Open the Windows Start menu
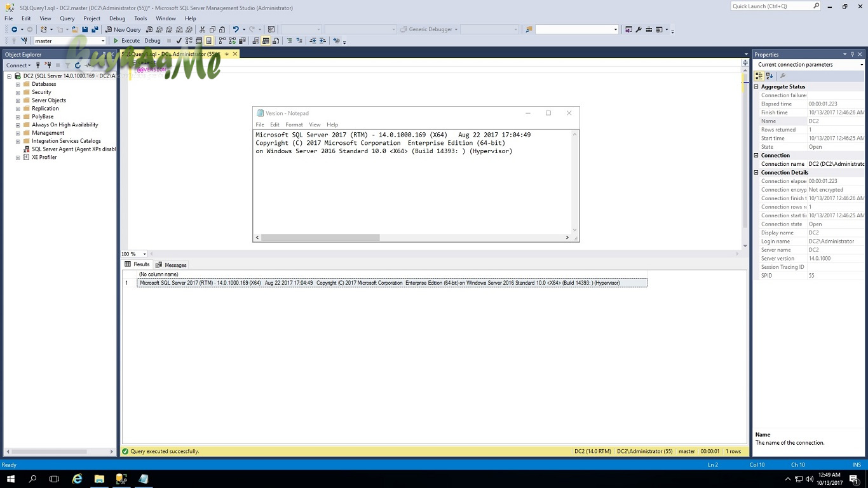 tap(11, 479)
